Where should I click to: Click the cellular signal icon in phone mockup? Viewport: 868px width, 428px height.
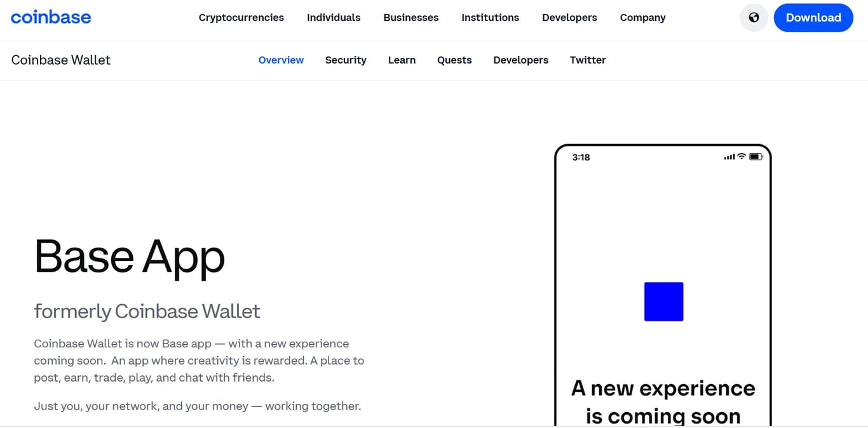pos(729,156)
